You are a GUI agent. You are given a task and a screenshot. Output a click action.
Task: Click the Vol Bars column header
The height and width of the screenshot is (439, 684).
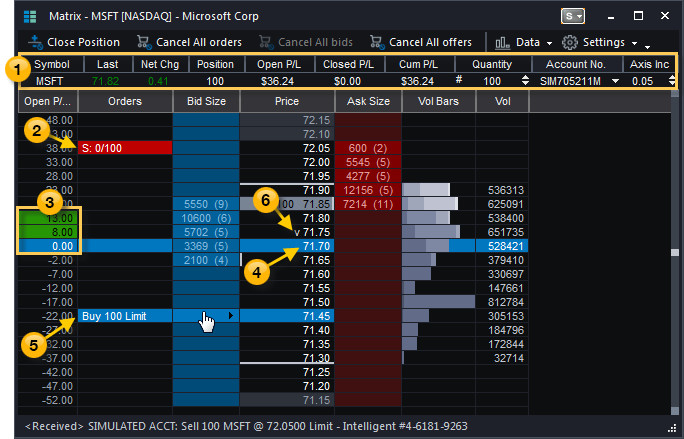pyautogui.click(x=438, y=101)
